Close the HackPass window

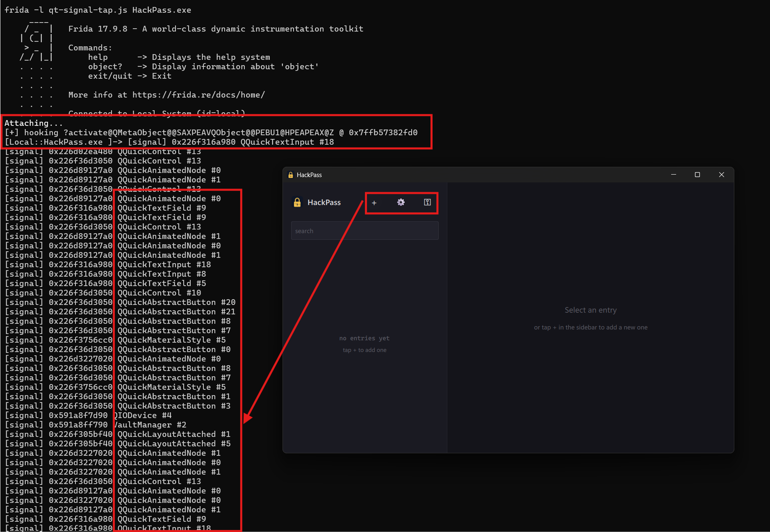click(721, 175)
